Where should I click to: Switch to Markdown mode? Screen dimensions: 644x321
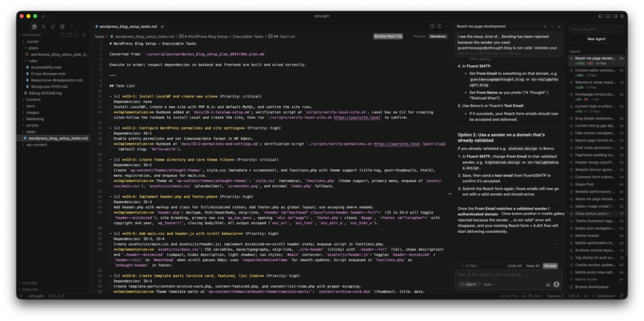click(438, 36)
